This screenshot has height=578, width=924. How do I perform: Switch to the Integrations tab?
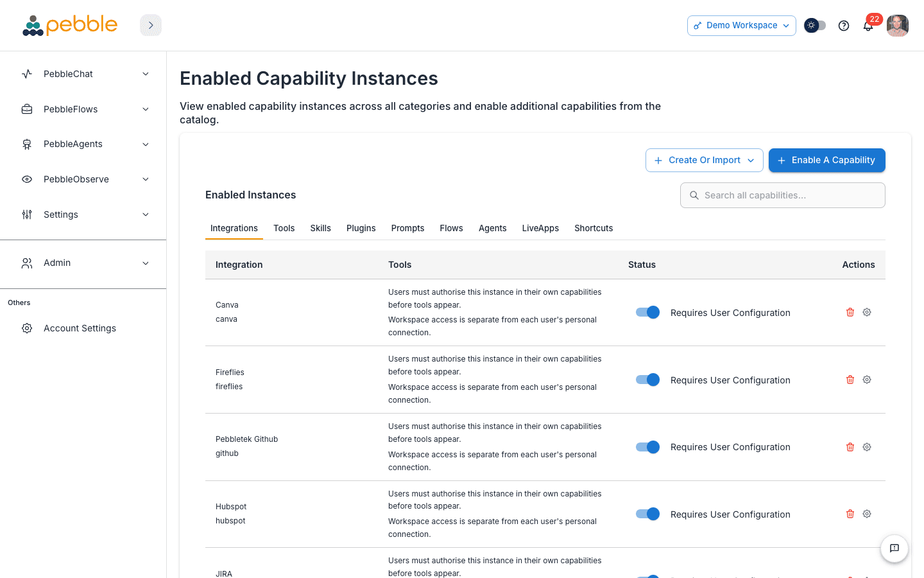(x=234, y=228)
